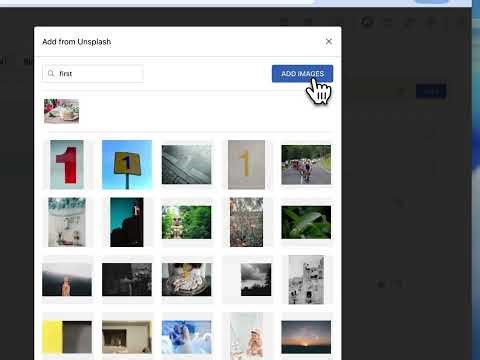Select the green forest pathway photo
Image resolution: width=480 pixels, height=360 pixels.
[186, 222]
